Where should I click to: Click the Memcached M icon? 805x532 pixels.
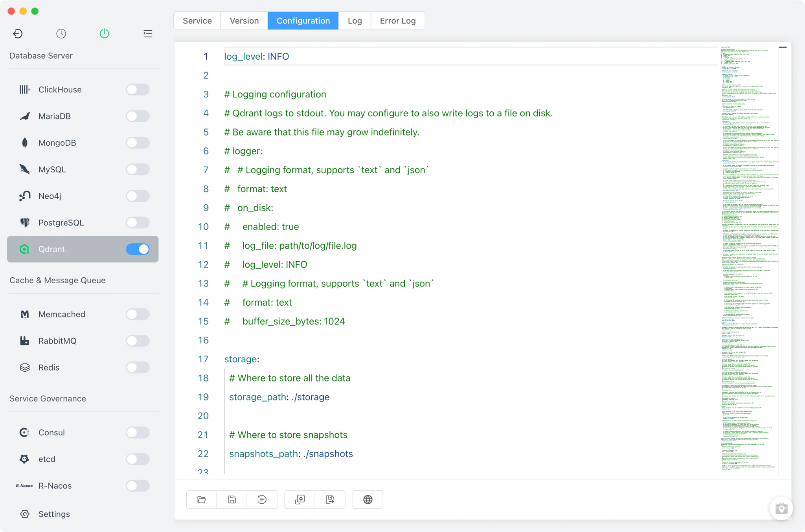(x=24, y=314)
